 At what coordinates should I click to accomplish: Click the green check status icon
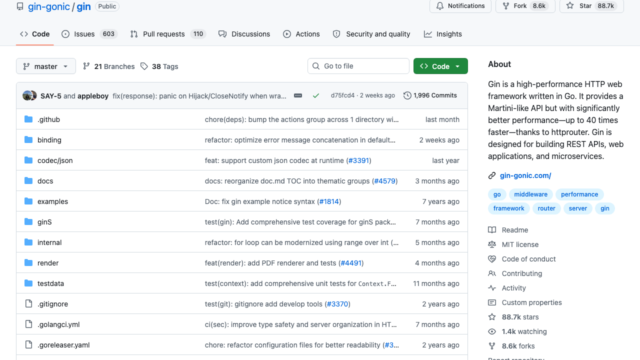click(316, 96)
